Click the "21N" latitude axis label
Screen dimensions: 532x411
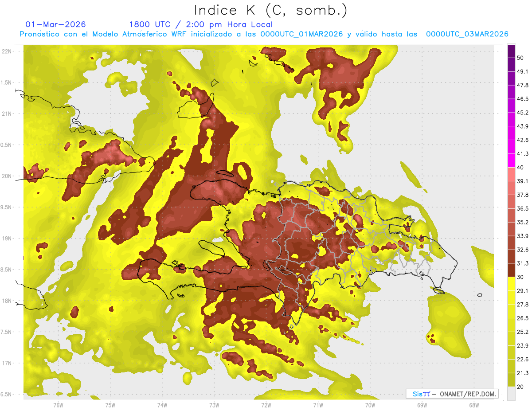[8, 114]
